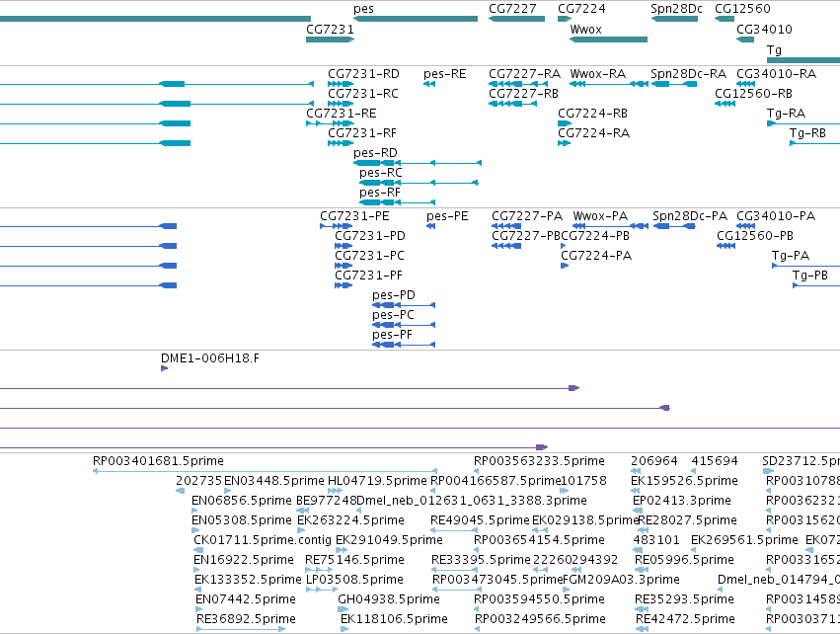This screenshot has width=840, height=634.
Task: Select transcript Wwox-RA
Action: point(609,84)
